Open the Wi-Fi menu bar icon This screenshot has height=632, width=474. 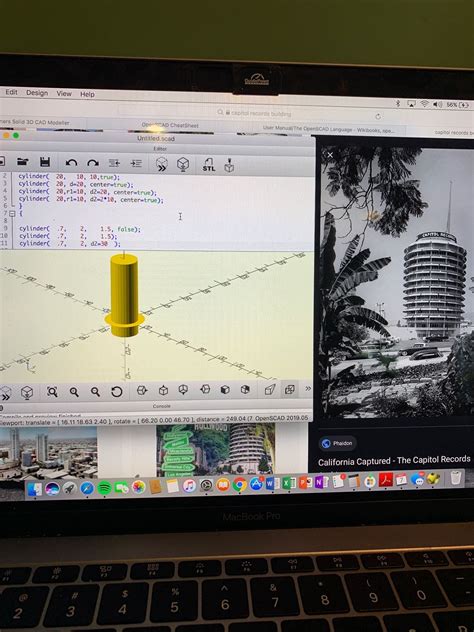[424, 104]
